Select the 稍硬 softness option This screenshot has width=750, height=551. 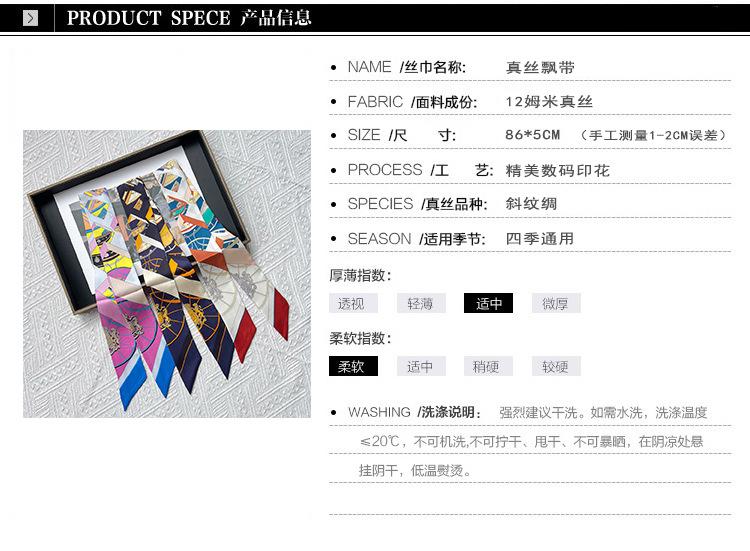[x=488, y=366]
